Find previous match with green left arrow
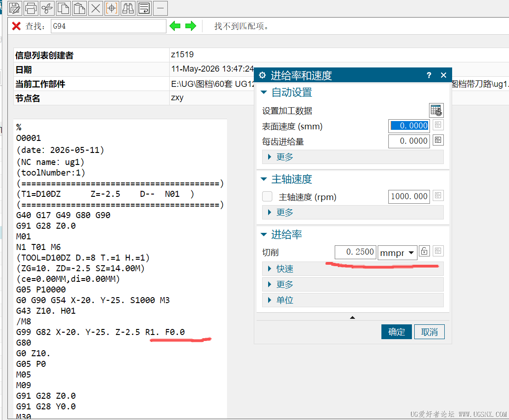The width and height of the screenshot is (509, 420). coord(175,26)
